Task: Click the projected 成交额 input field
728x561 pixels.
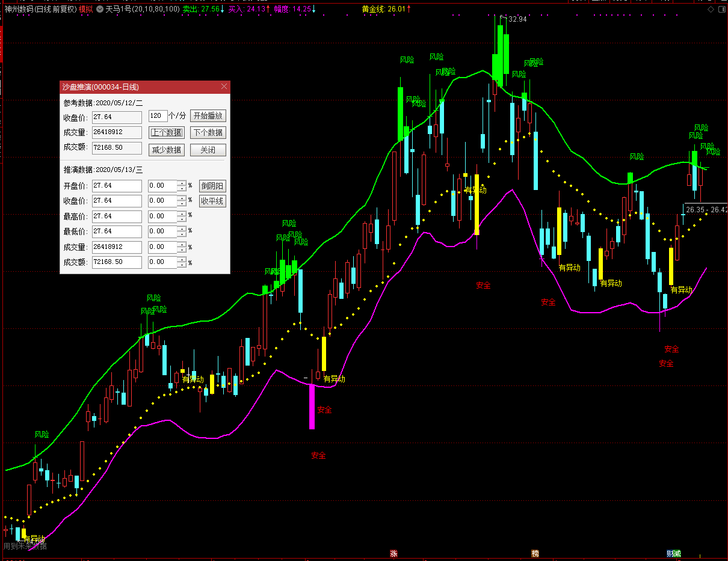Action: tap(117, 262)
